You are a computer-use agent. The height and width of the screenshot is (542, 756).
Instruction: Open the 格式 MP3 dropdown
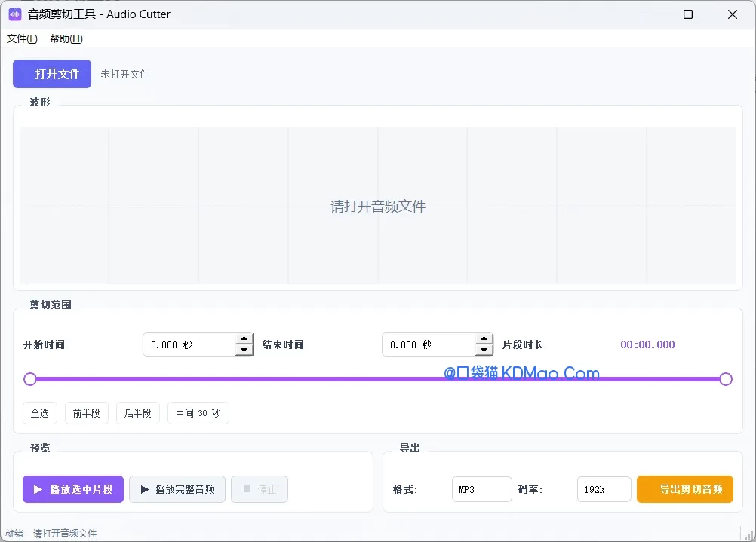click(481, 489)
